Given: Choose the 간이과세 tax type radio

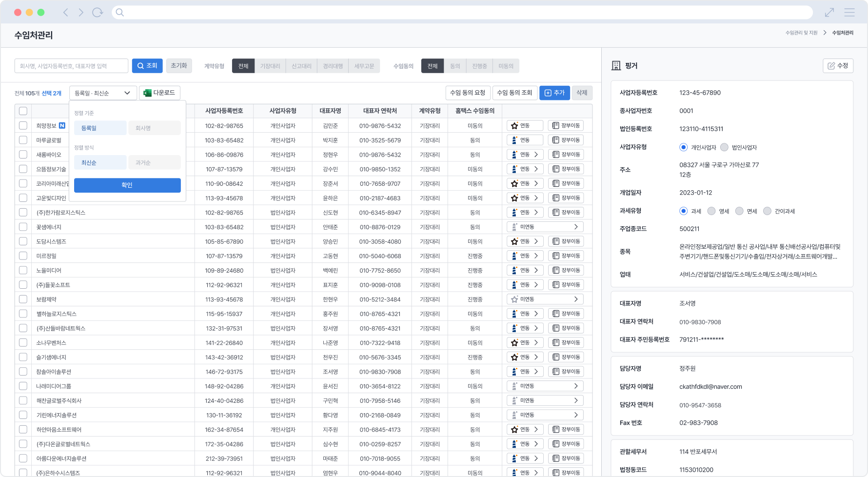Looking at the screenshot, I should click(767, 211).
